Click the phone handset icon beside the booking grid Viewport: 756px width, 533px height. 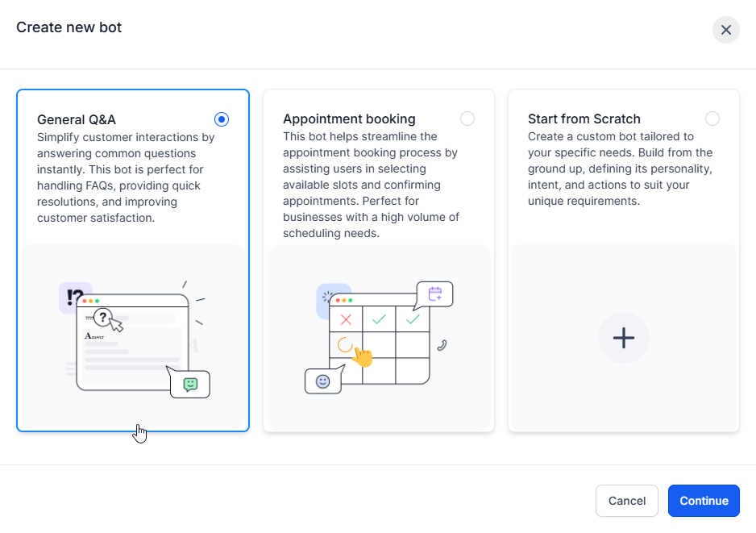(442, 345)
